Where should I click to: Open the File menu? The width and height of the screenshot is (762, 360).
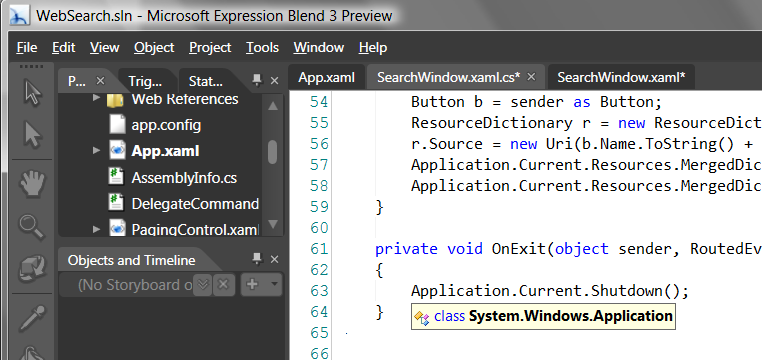(x=27, y=48)
